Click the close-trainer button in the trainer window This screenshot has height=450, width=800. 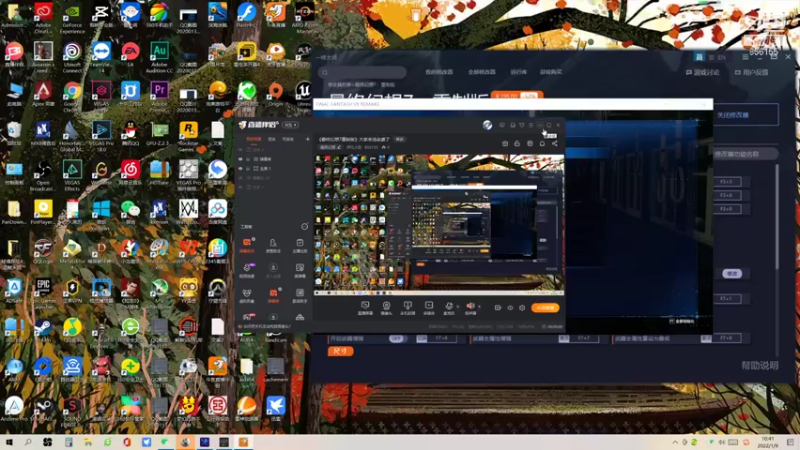coord(745,115)
